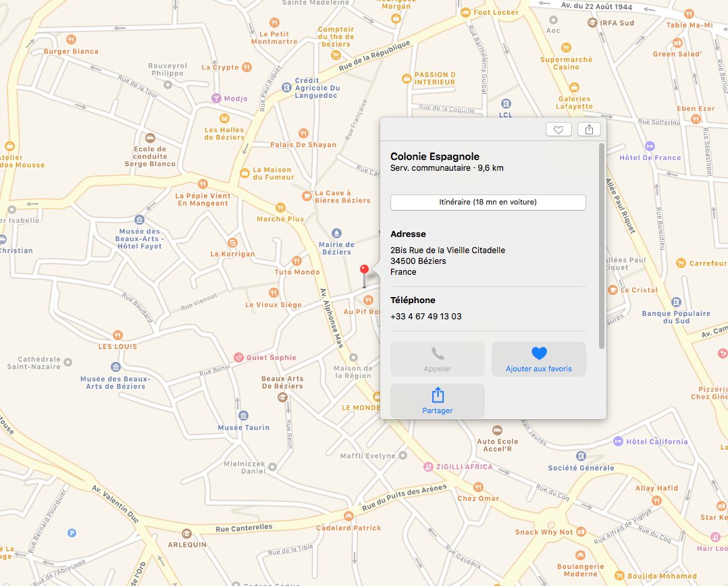Click the popup vertical scrollbar
Screen dimensions: 728x586
pyautogui.click(x=602, y=246)
